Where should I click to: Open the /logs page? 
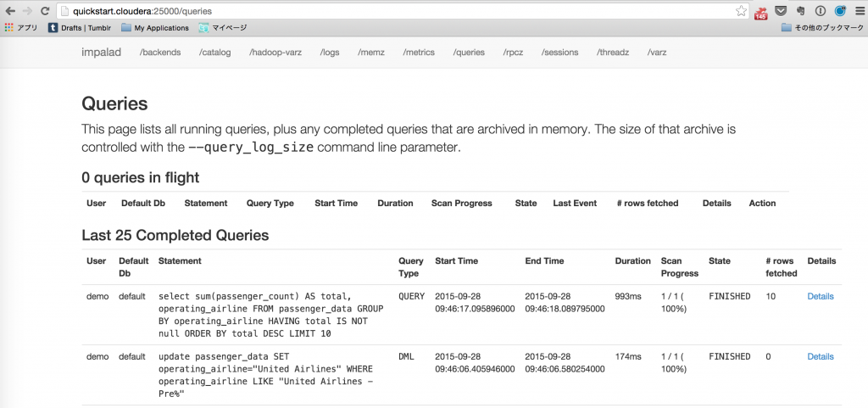pos(330,52)
